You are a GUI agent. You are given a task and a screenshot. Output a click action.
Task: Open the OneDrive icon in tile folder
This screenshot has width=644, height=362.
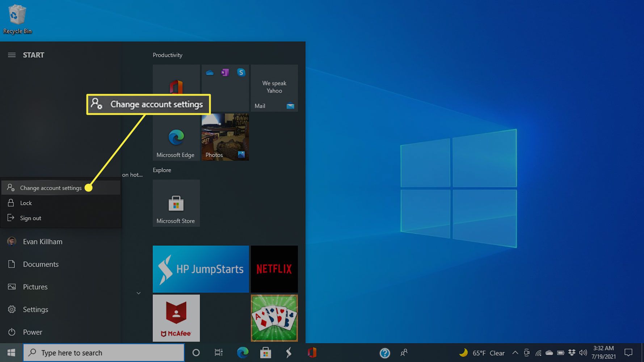coord(210,73)
